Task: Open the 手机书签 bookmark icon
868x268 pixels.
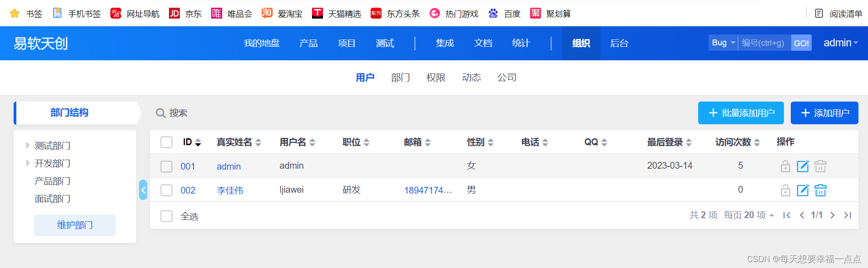Action: click(x=57, y=13)
